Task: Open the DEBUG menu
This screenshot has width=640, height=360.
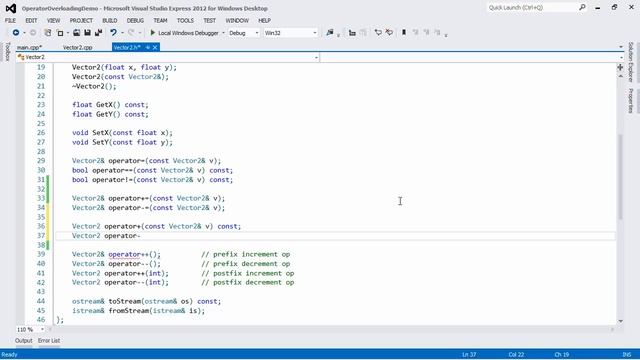Action: pos(135,20)
